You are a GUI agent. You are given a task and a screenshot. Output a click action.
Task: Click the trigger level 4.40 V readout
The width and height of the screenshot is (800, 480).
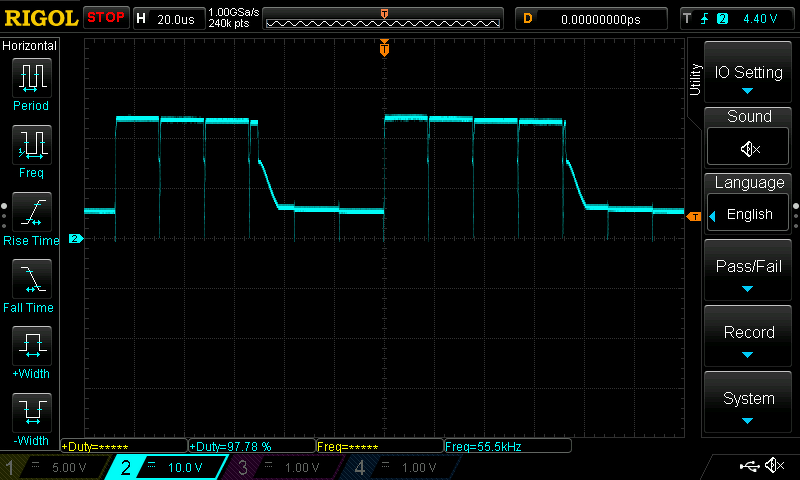click(x=760, y=19)
